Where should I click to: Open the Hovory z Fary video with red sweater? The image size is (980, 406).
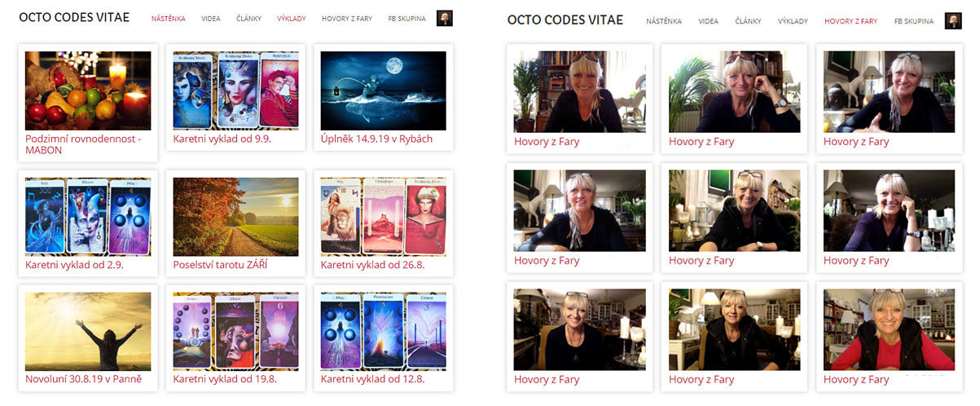pyautogui.click(x=889, y=329)
